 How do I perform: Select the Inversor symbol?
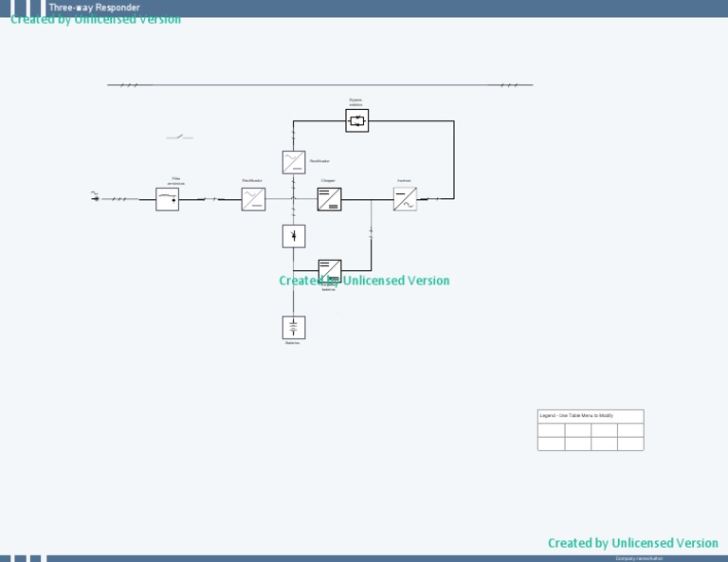[405, 199]
